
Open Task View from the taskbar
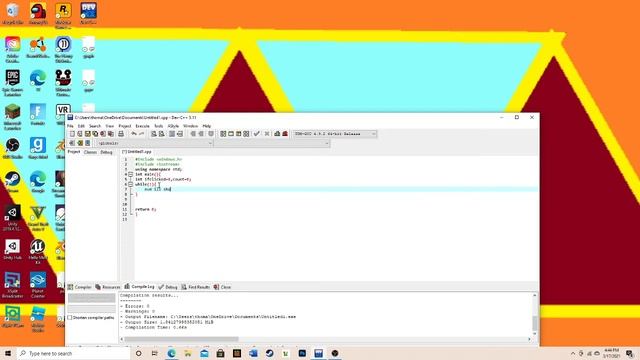tap(155, 353)
